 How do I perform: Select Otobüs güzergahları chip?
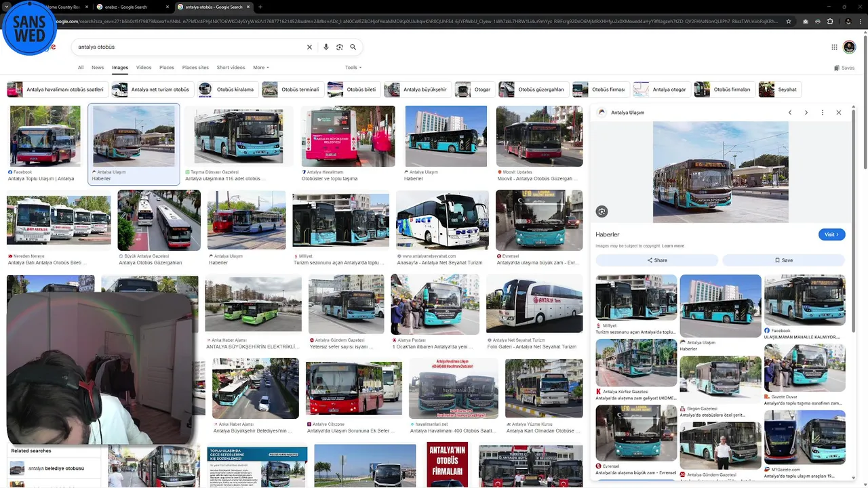point(533,89)
